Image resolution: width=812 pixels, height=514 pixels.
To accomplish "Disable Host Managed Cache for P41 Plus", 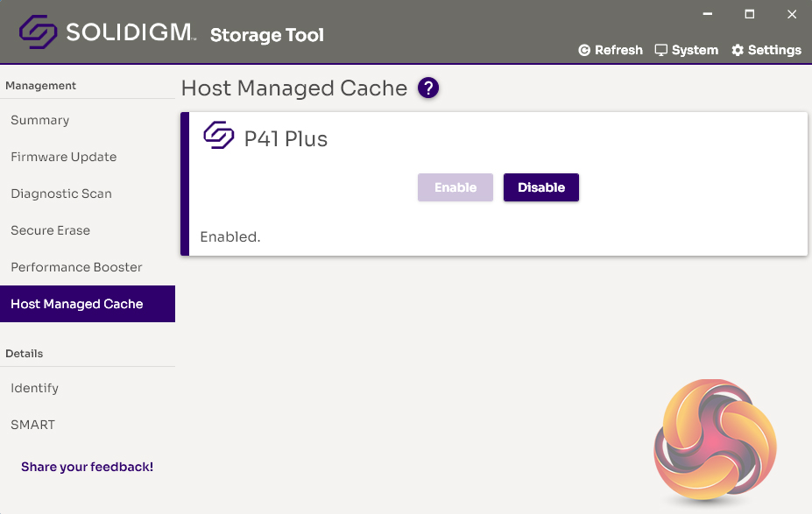I will pyautogui.click(x=540, y=187).
